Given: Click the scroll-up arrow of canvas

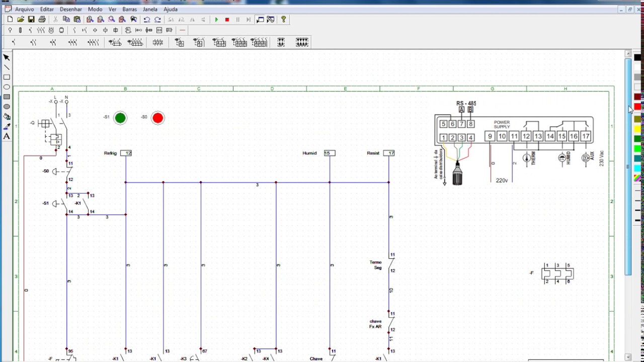Looking at the screenshot, I should point(628,54).
